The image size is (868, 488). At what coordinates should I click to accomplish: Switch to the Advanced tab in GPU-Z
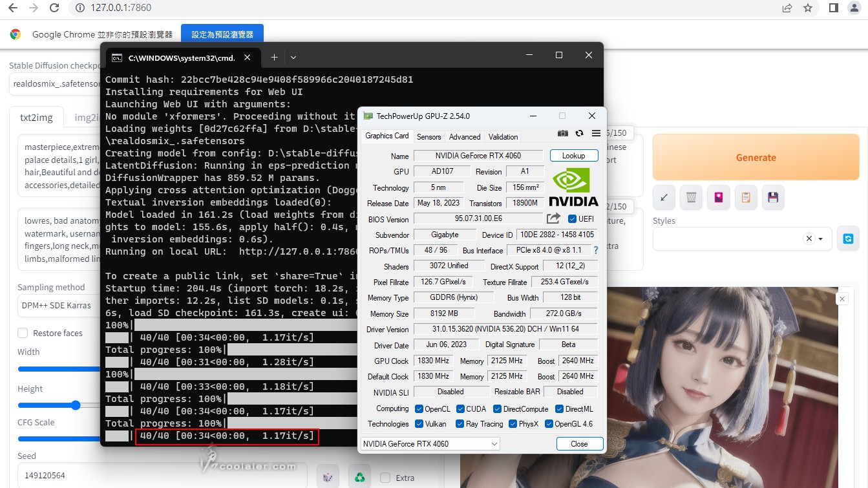(465, 137)
